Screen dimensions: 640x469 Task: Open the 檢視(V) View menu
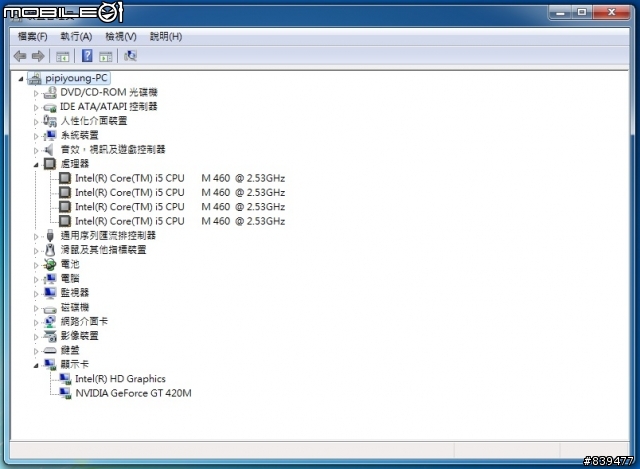pyautogui.click(x=121, y=37)
